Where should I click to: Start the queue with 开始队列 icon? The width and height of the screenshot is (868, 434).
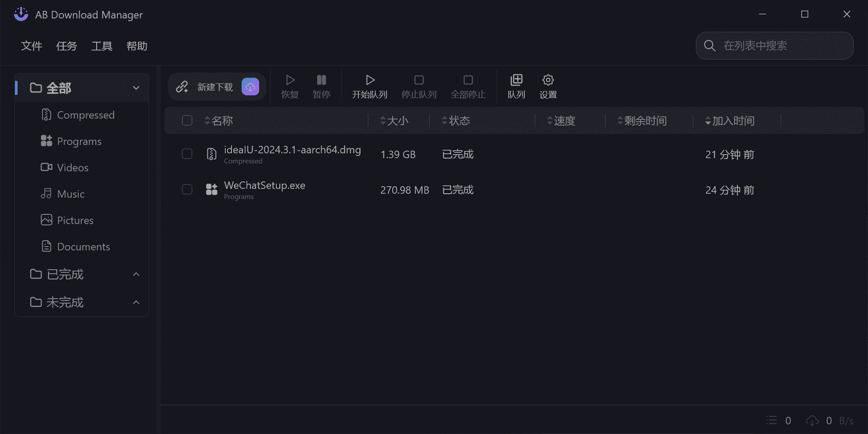point(369,86)
